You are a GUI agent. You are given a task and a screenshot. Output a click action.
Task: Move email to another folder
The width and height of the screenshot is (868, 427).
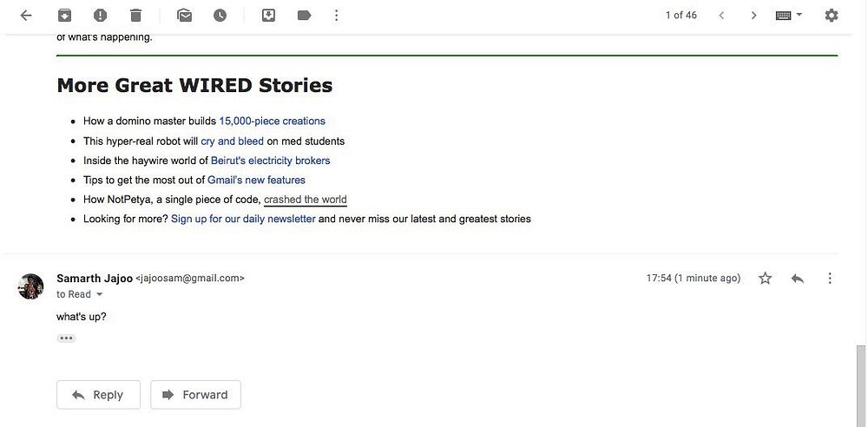[x=268, y=15]
